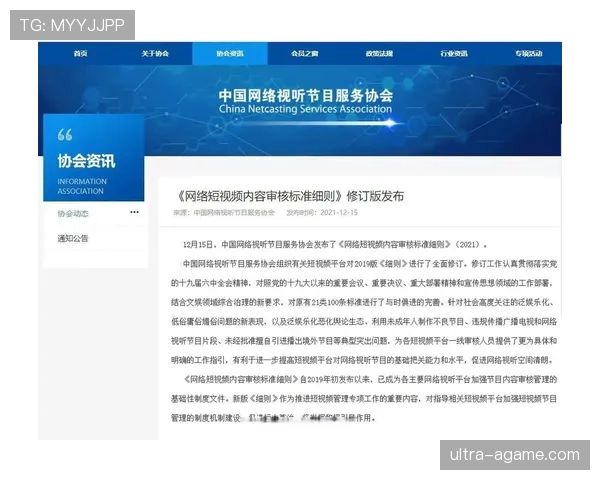Open the 专项活动 navigation tab
The height and width of the screenshot is (480, 600).
point(528,54)
